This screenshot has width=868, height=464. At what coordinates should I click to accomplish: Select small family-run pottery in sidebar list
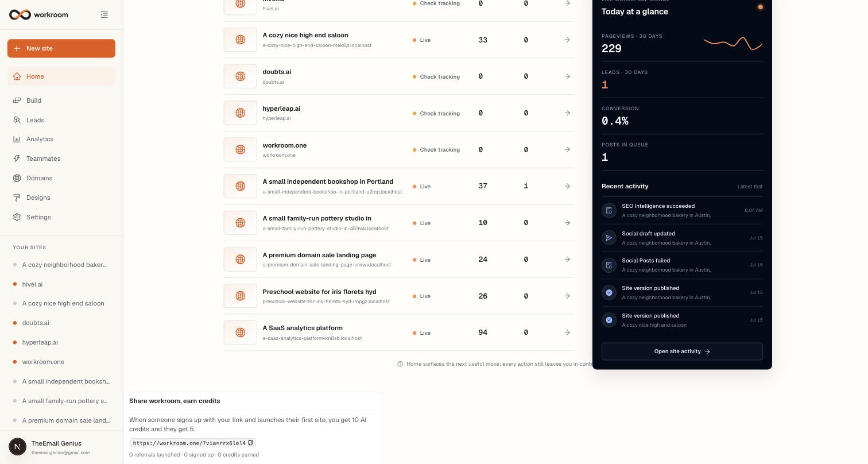tap(61, 401)
